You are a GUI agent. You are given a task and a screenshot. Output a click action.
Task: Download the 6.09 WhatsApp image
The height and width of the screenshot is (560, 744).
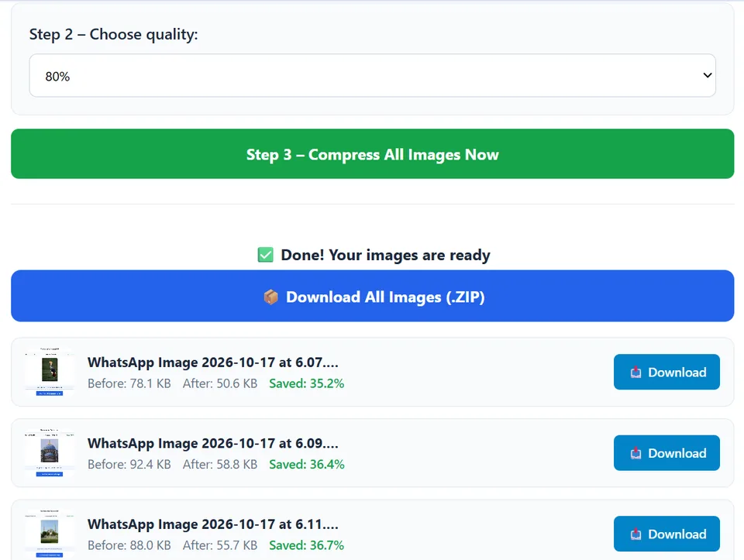point(666,453)
